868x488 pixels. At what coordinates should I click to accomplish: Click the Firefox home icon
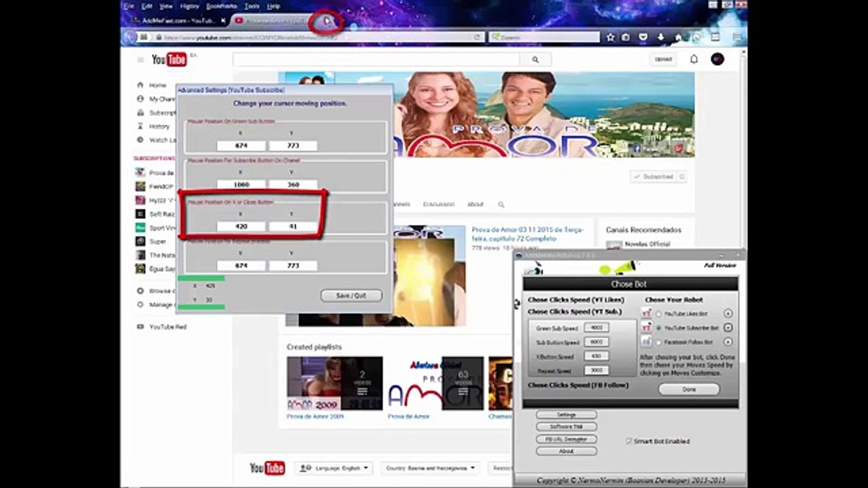678,37
